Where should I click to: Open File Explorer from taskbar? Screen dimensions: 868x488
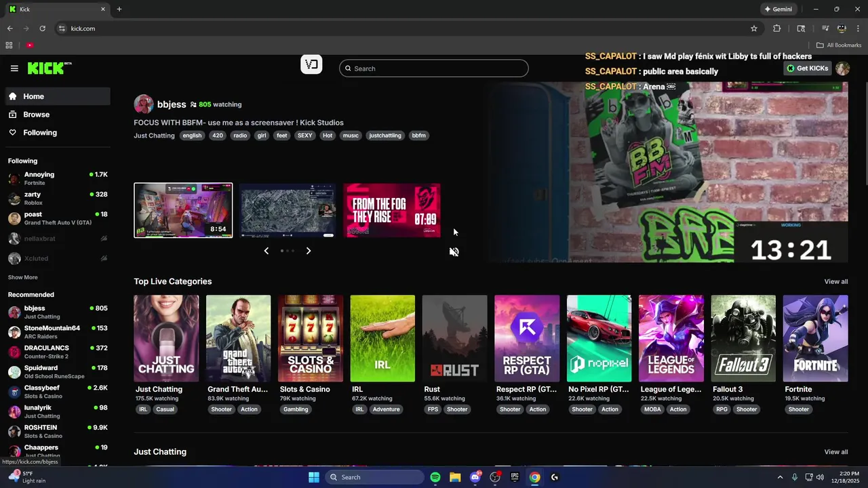tap(455, 477)
